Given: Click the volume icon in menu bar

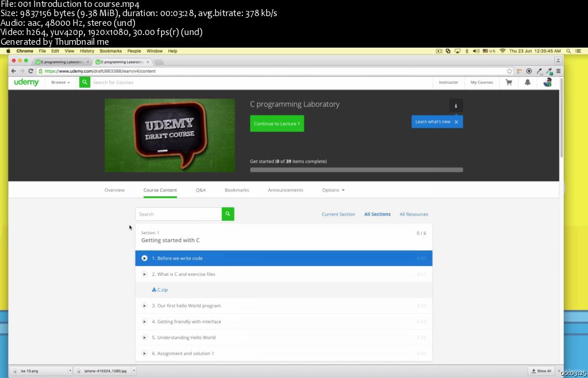Looking at the screenshot, I should pyautogui.click(x=476, y=51).
